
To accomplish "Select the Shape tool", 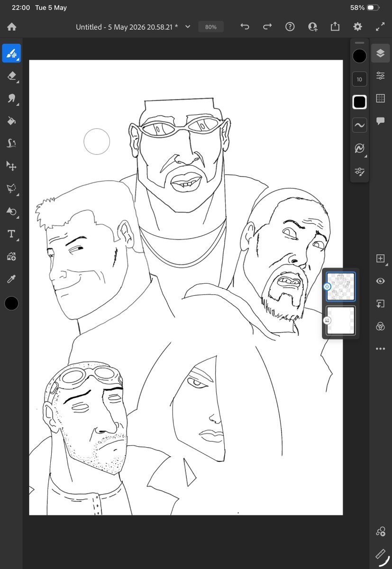I will pyautogui.click(x=11, y=211).
